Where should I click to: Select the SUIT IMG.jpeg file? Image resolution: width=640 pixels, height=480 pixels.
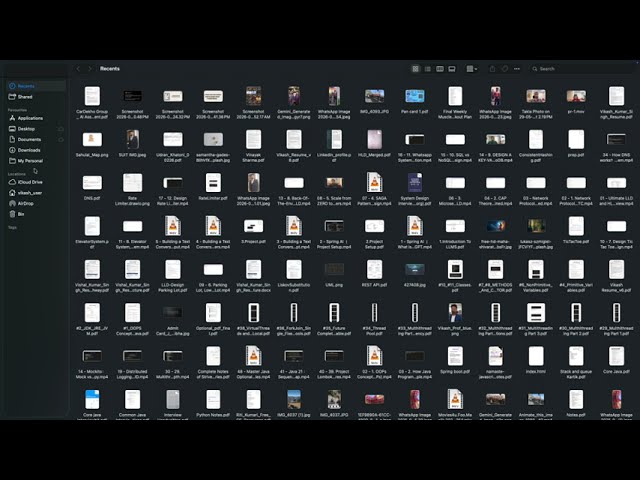[x=133, y=143]
